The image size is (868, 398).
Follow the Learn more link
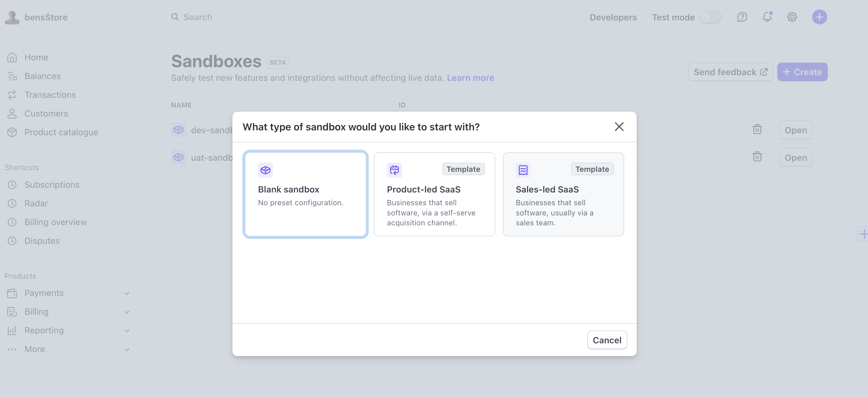(470, 78)
